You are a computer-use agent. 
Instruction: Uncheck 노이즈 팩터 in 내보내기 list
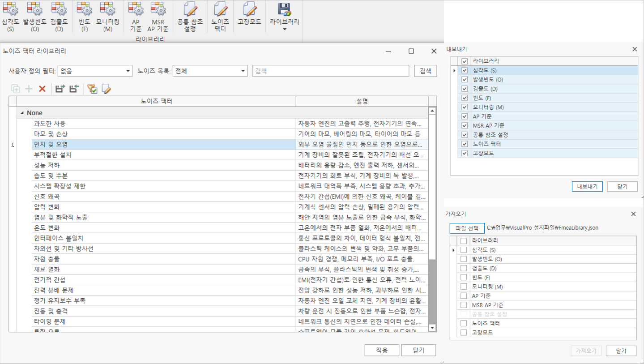tap(465, 144)
